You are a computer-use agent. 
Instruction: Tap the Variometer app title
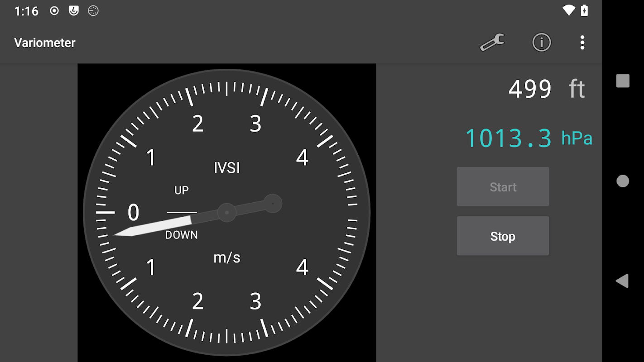tap(45, 43)
